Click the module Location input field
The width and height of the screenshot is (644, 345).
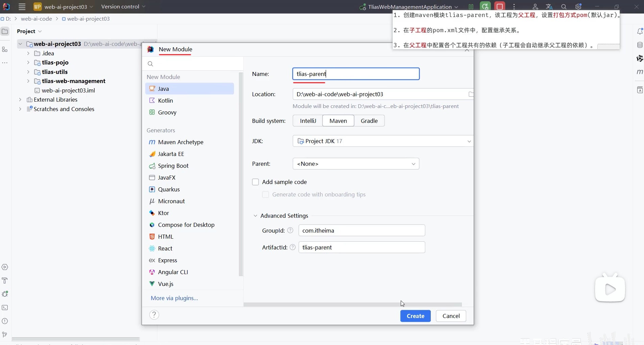click(380, 94)
